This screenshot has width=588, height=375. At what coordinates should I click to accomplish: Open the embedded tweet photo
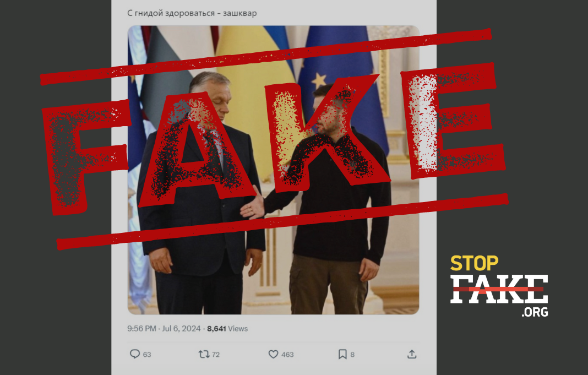tap(274, 170)
